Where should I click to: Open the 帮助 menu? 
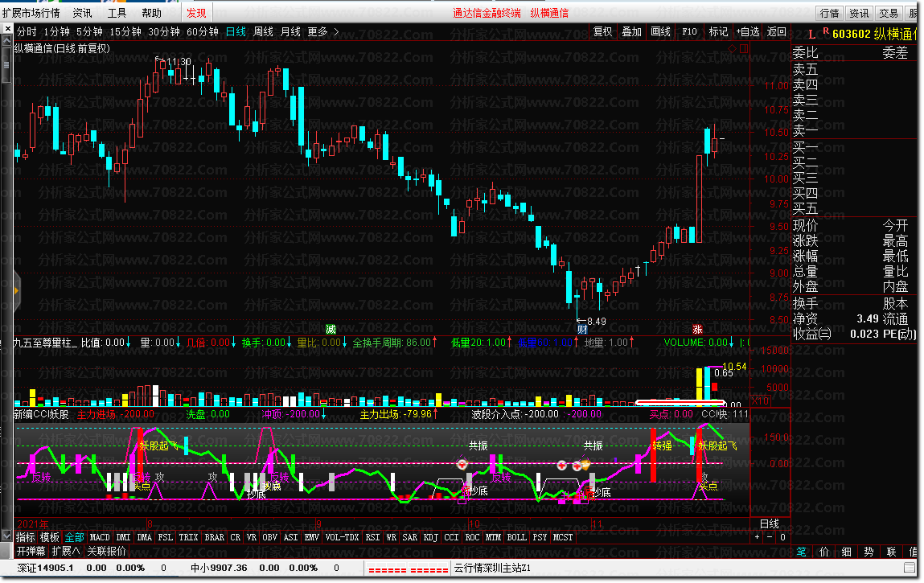click(151, 12)
